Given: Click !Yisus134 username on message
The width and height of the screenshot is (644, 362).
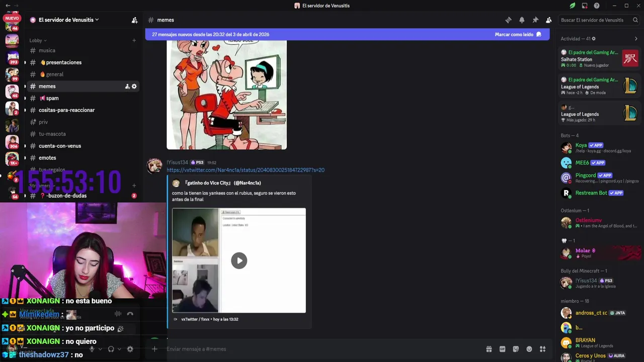Looking at the screenshot, I should click(x=177, y=162).
